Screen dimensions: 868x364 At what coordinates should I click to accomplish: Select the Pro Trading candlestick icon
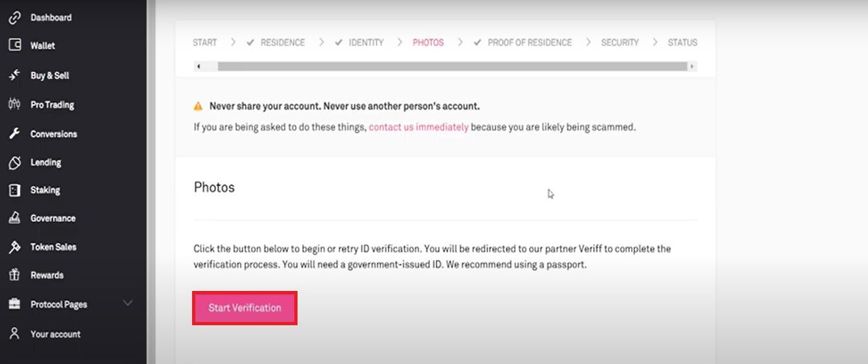[14, 104]
